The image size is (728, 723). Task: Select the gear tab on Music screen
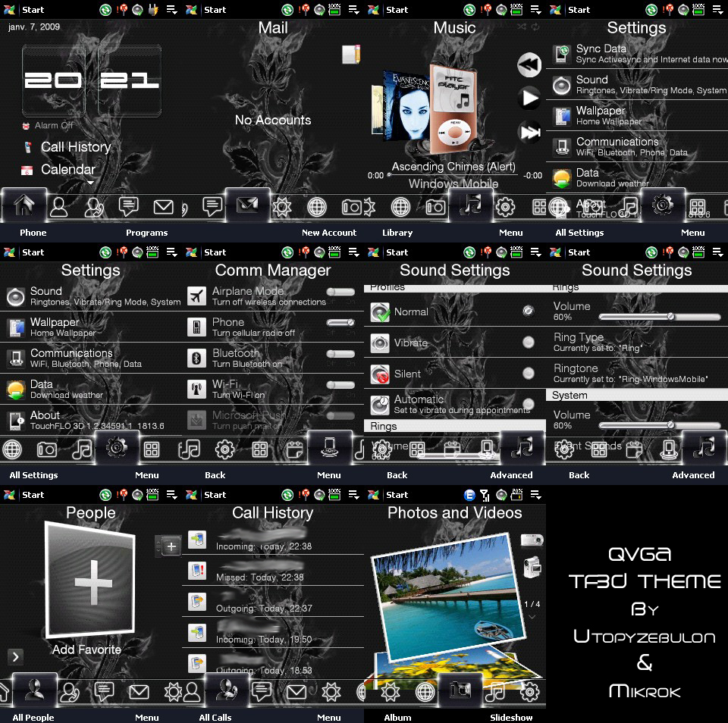pos(505,207)
